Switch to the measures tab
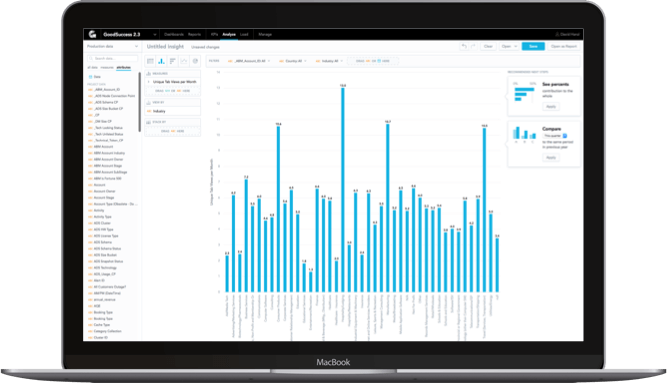The width and height of the screenshot is (668, 383). [x=107, y=67]
